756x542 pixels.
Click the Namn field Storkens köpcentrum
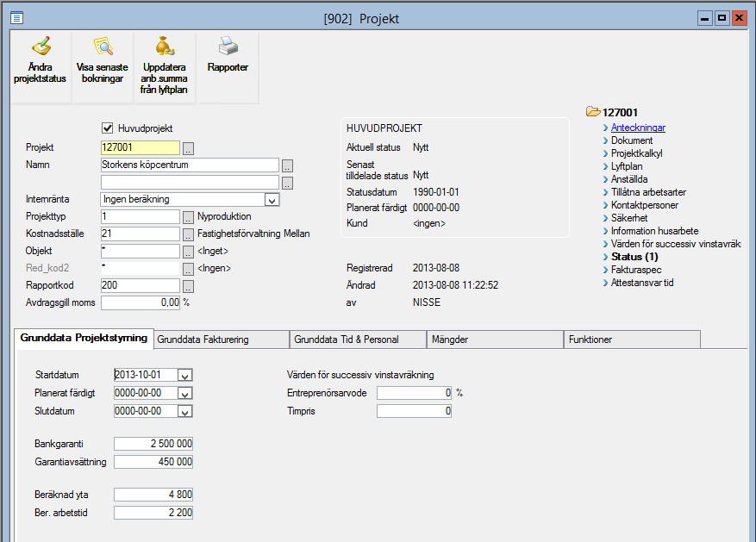pos(190,165)
